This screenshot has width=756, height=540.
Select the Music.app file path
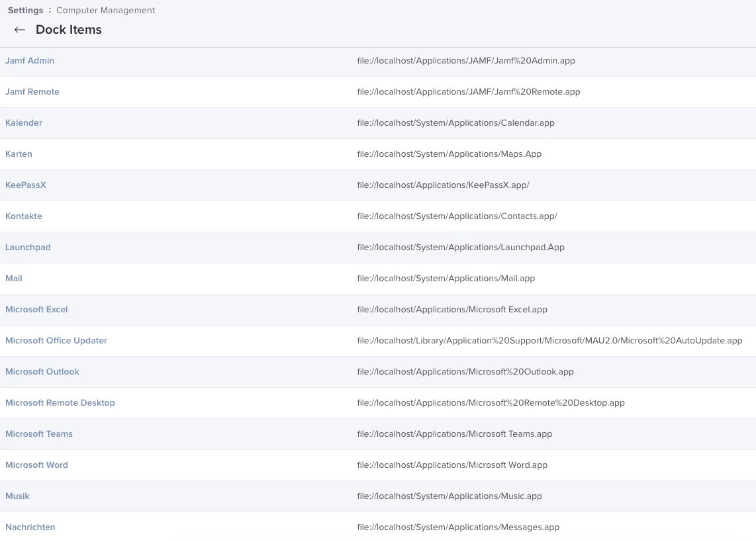[449, 496]
